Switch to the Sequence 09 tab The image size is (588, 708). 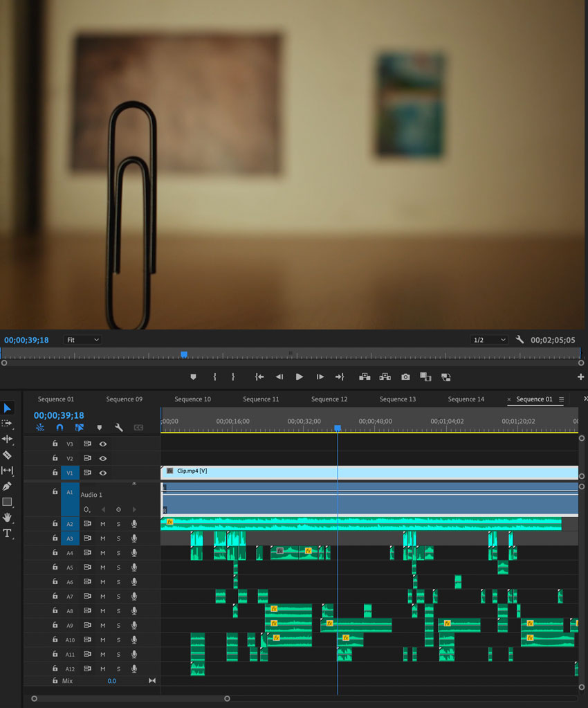(125, 399)
